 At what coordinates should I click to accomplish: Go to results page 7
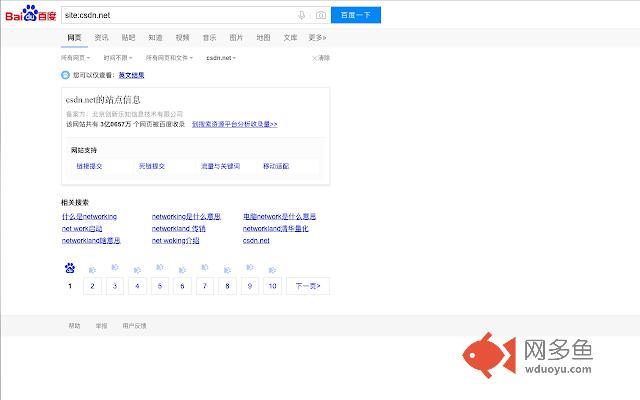[x=205, y=286]
